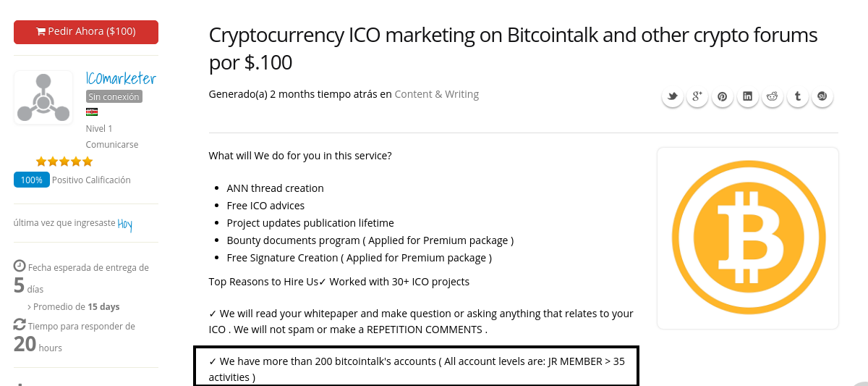Image resolution: width=868 pixels, height=386 pixels.
Task: Click the seller's country flag icon
Action: click(92, 112)
